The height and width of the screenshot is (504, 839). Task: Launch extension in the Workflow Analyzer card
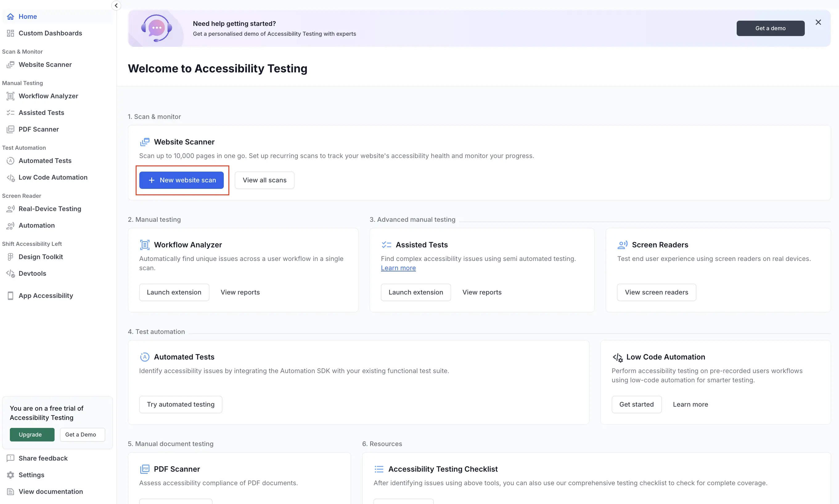tap(174, 292)
